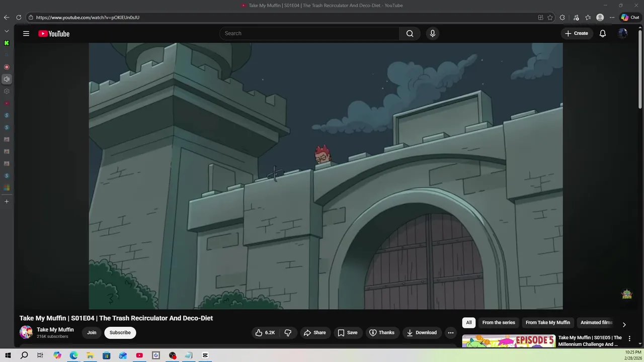Image resolution: width=644 pixels, height=362 pixels.
Task: Select the audio-playing YouTube vertical tab
Action: (x=7, y=79)
